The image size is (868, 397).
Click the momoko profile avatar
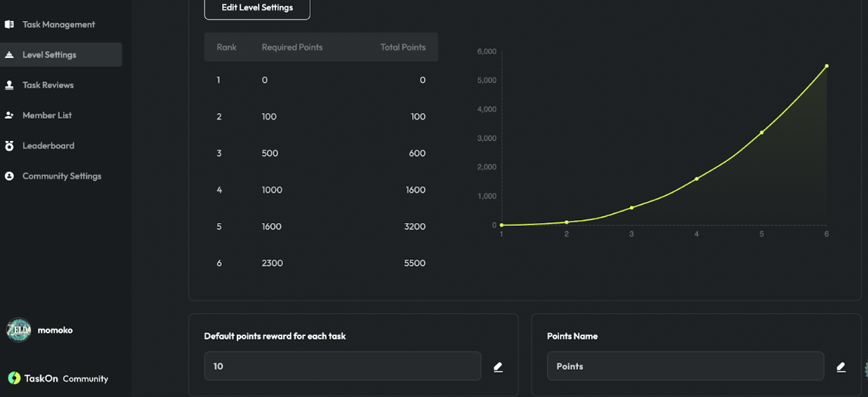(x=19, y=330)
